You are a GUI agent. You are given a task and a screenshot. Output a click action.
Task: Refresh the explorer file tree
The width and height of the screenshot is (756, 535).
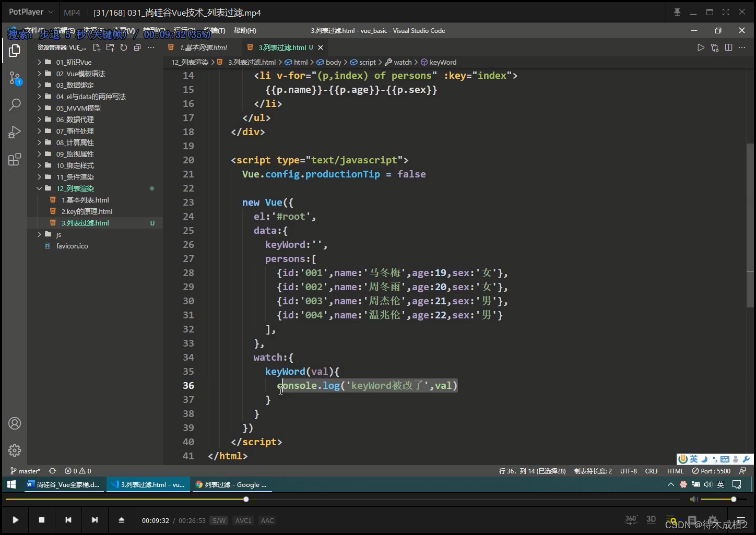[124, 47]
